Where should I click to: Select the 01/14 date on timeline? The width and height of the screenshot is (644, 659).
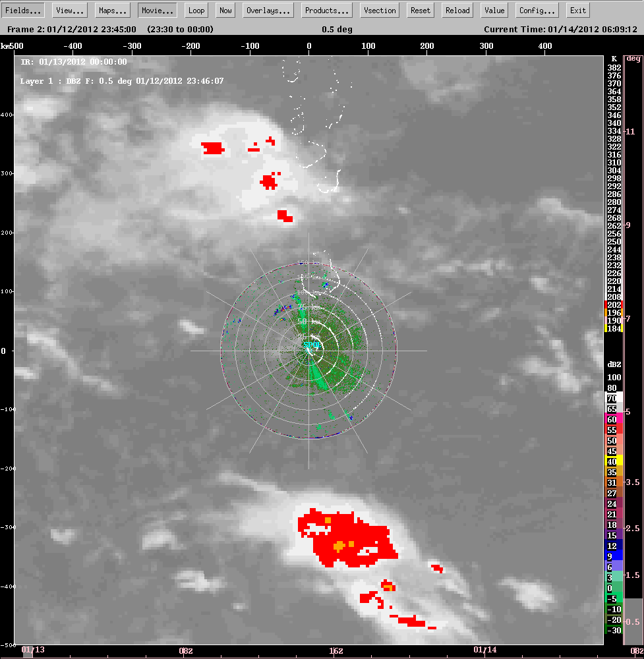click(x=485, y=650)
